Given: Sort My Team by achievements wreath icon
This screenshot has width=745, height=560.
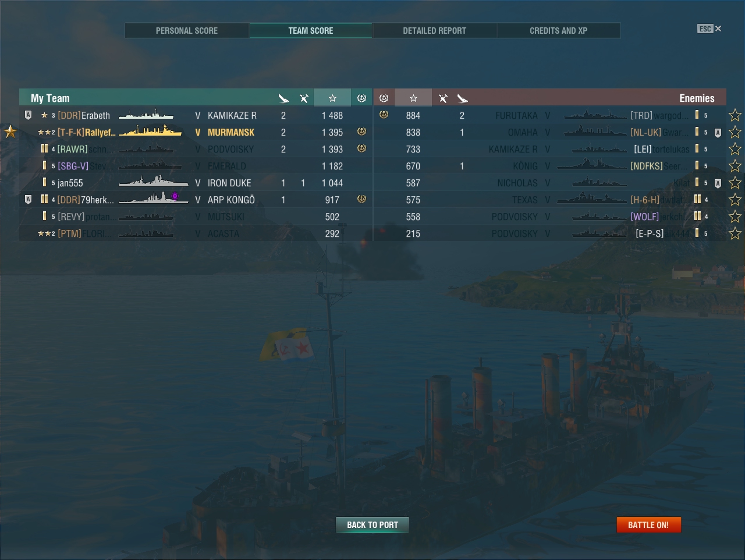Looking at the screenshot, I should point(361,98).
